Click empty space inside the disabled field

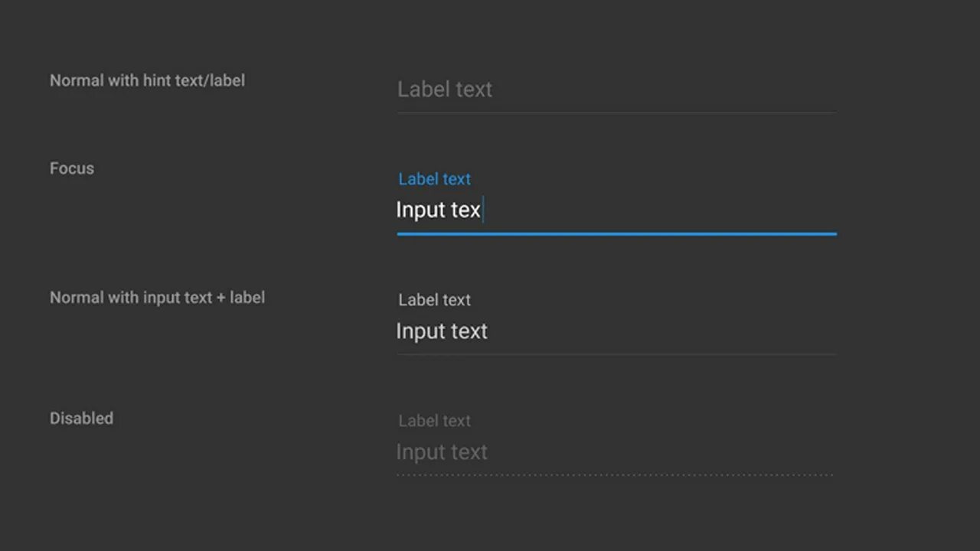tap(663, 452)
